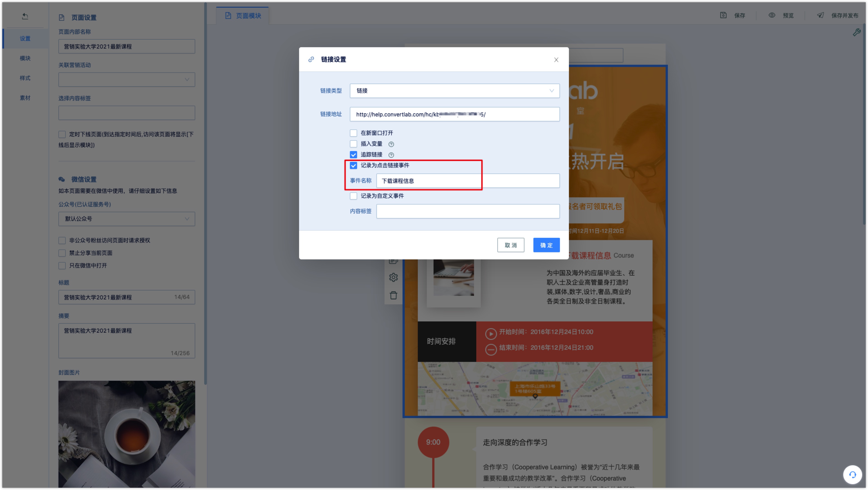The width and height of the screenshot is (868, 490).
Task: Click the 取消 button
Action: (510, 245)
